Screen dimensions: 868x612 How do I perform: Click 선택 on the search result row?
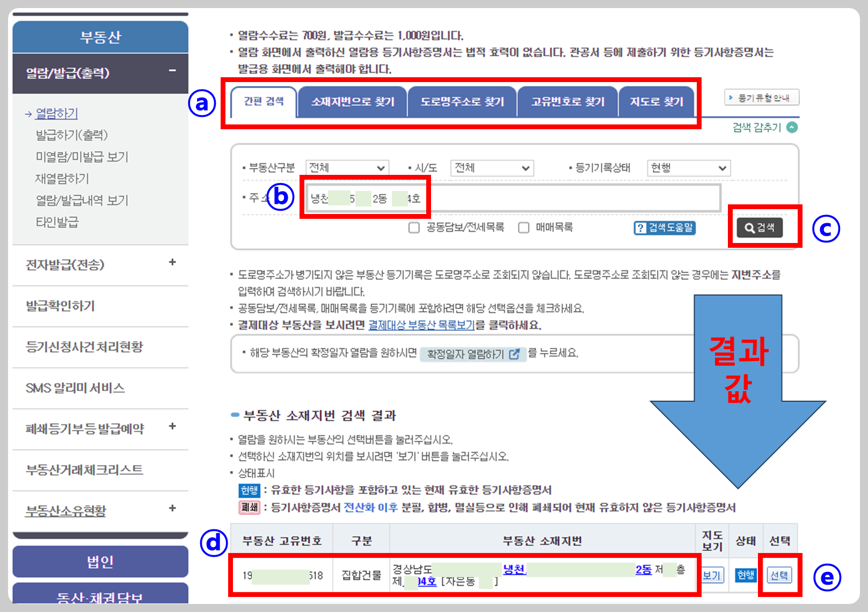[779, 574]
